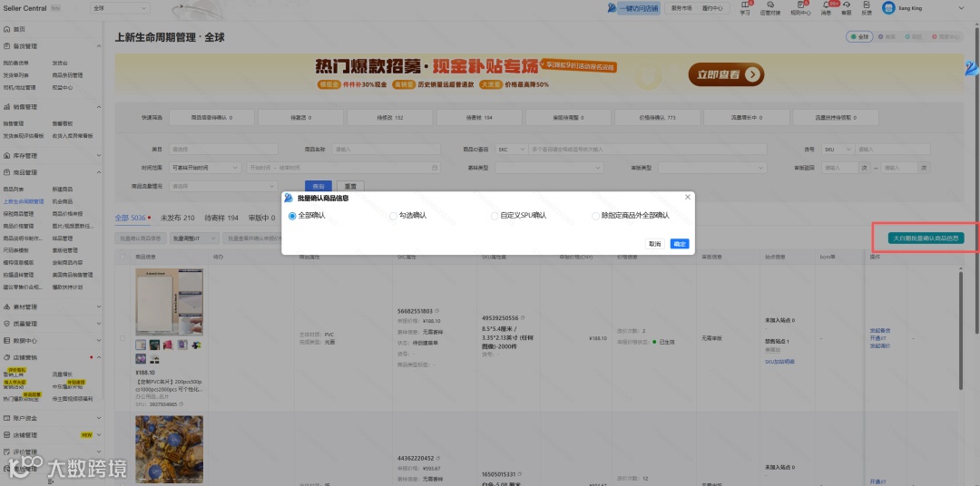This screenshot has width=980, height=486.
Task: Expand the 数据中心 sidebar group chevron
Action: [x=99, y=340]
